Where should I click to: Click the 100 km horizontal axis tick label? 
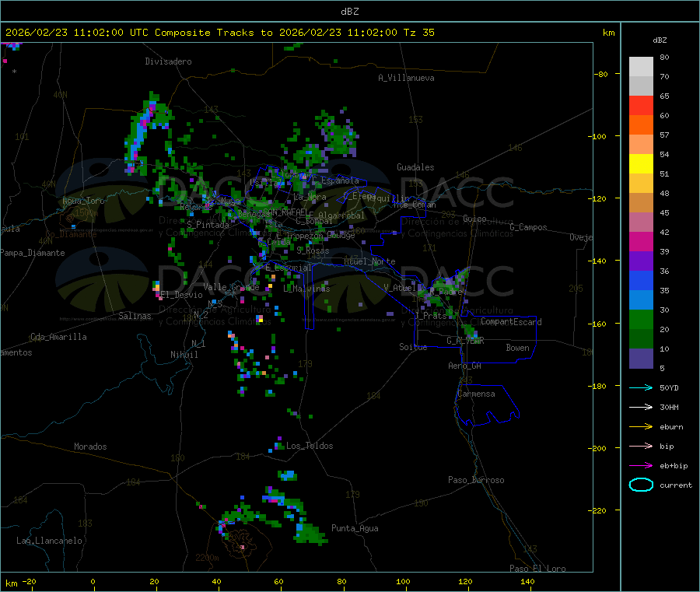click(x=403, y=581)
